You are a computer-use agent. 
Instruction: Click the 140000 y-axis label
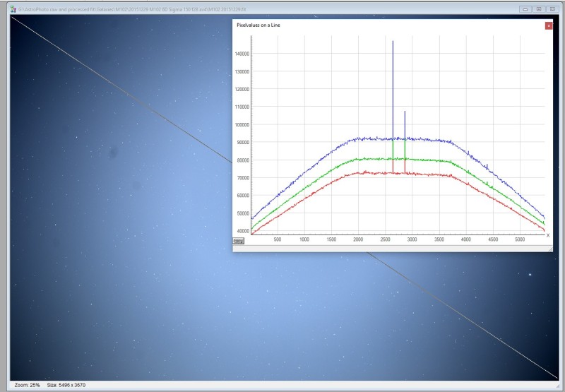click(242, 54)
